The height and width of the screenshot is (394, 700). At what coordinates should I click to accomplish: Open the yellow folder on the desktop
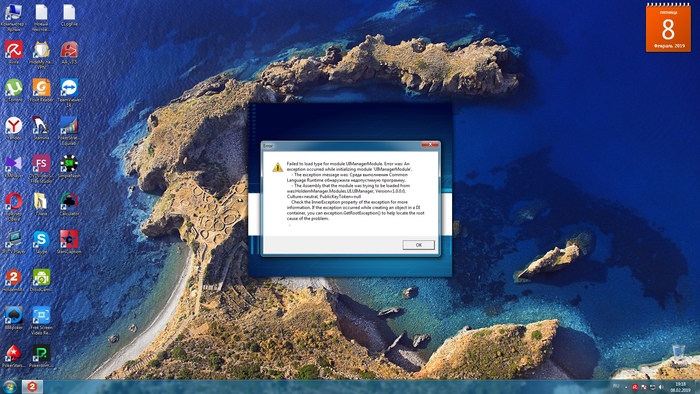point(41,204)
